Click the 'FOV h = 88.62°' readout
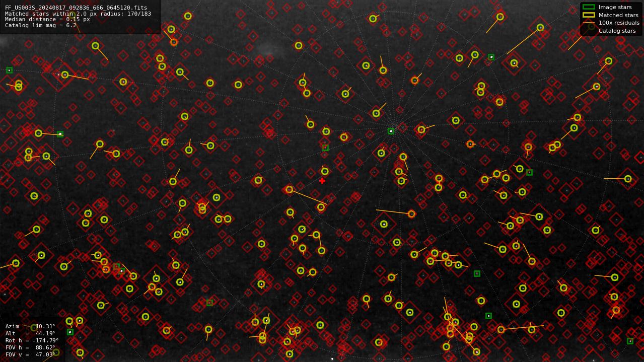Screen dimensions: 644x362 click(x=30, y=347)
